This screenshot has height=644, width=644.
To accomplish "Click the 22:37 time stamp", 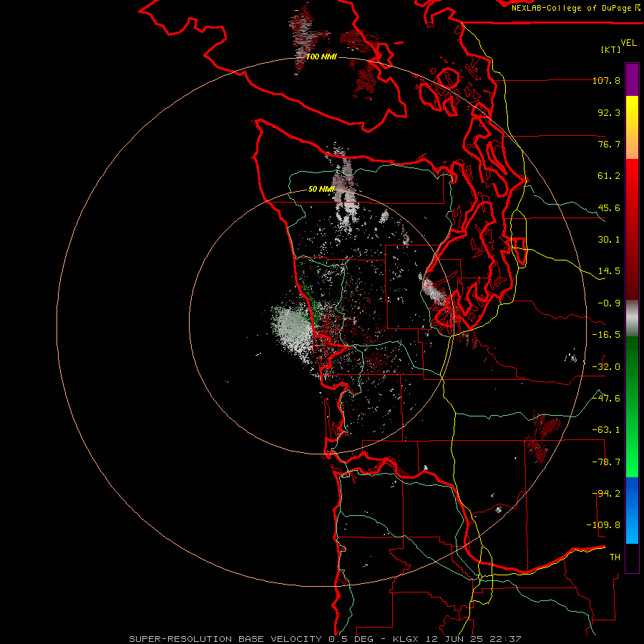I will [x=504, y=639].
